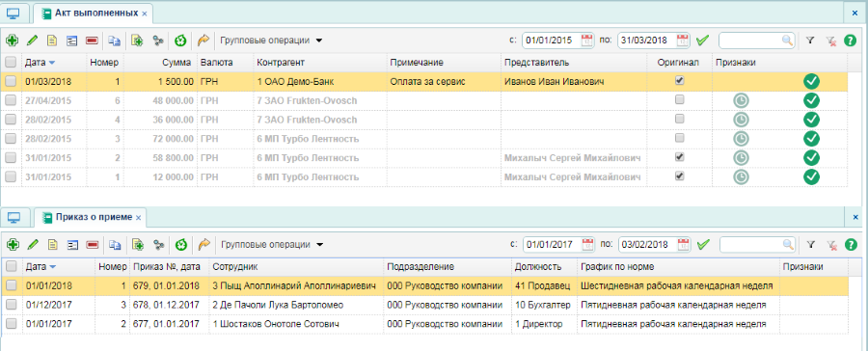868x351 pixels.
Task: Click the Дата sort arrow in the Приказ о приеме table
Action: pos(53,267)
